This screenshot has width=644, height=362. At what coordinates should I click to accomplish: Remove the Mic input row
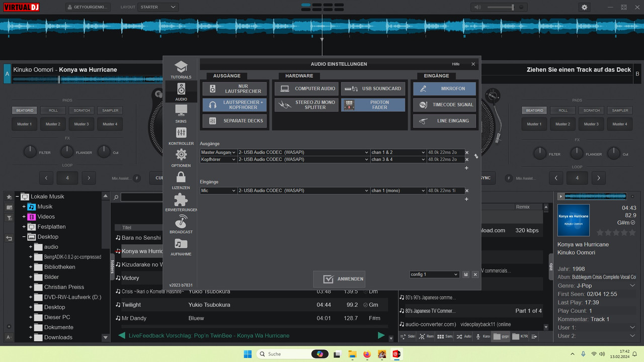[x=466, y=191]
